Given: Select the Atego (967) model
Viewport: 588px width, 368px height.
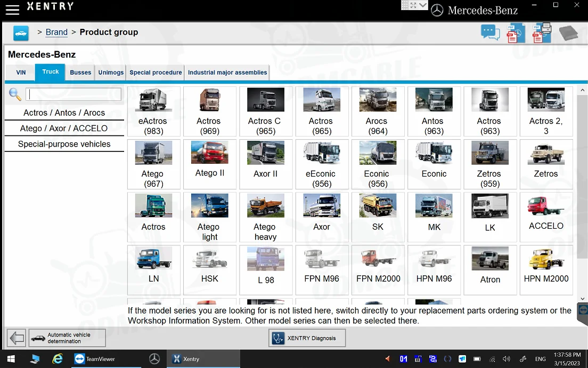Looking at the screenshot, I should pos(153,164).
